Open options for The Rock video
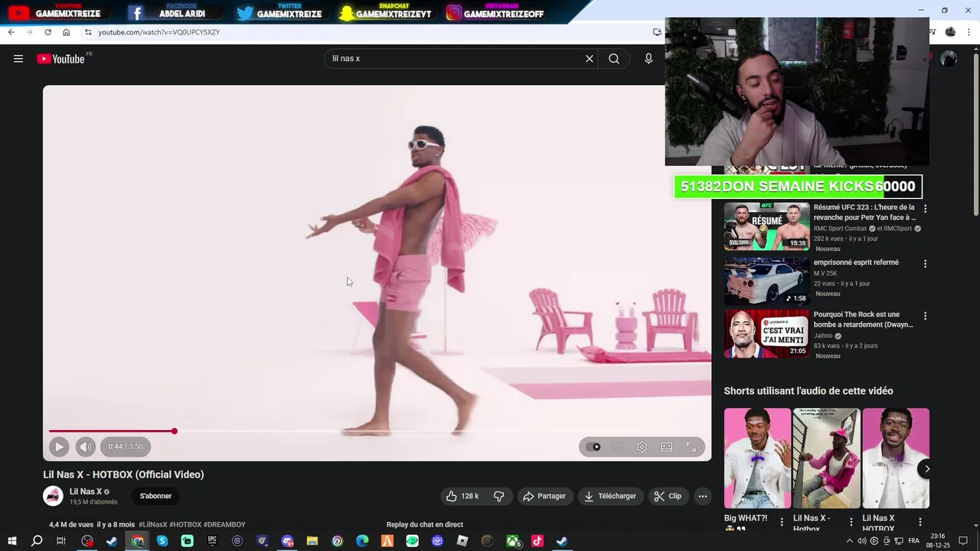Image resolution: width=980 pixels, height=551 pixels. [x=925, y=315]
